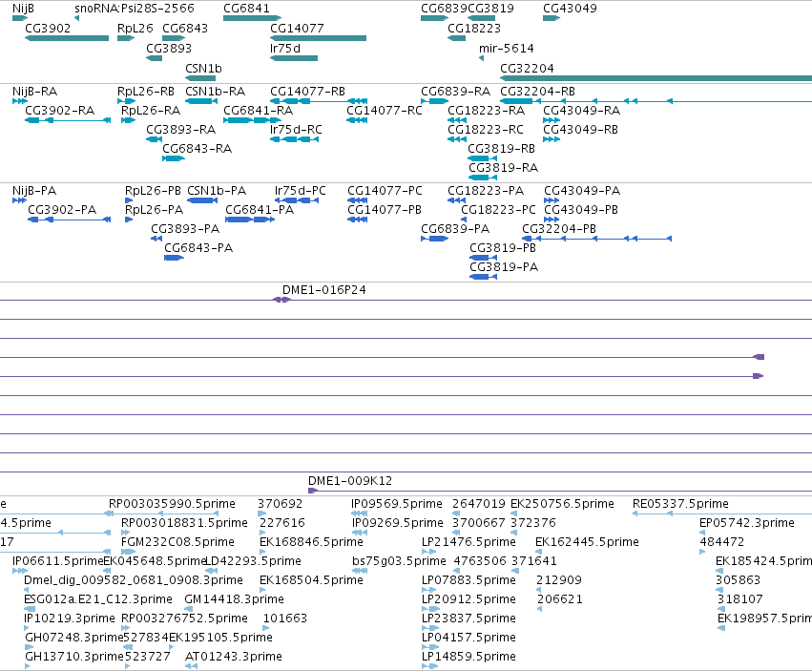This screenshot has width=812, height=671.
Task: Select the CG3902-PA protein feature
Action: [70, 220]
